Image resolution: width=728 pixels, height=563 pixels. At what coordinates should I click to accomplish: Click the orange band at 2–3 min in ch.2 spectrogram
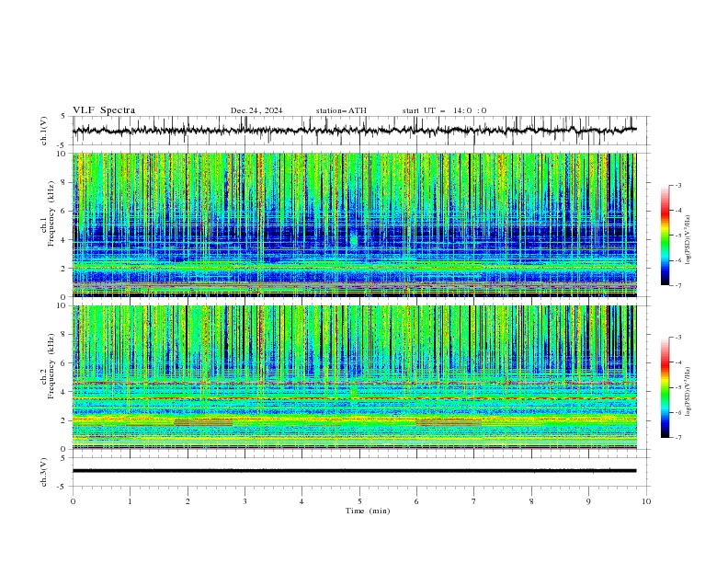coord(203,423)
